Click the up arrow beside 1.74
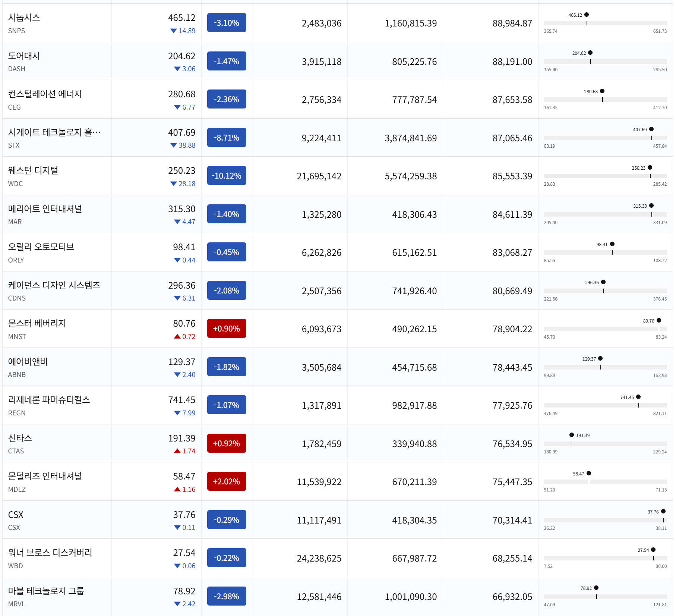Viewport: 676px width, 616px height. tap(177, 451)
